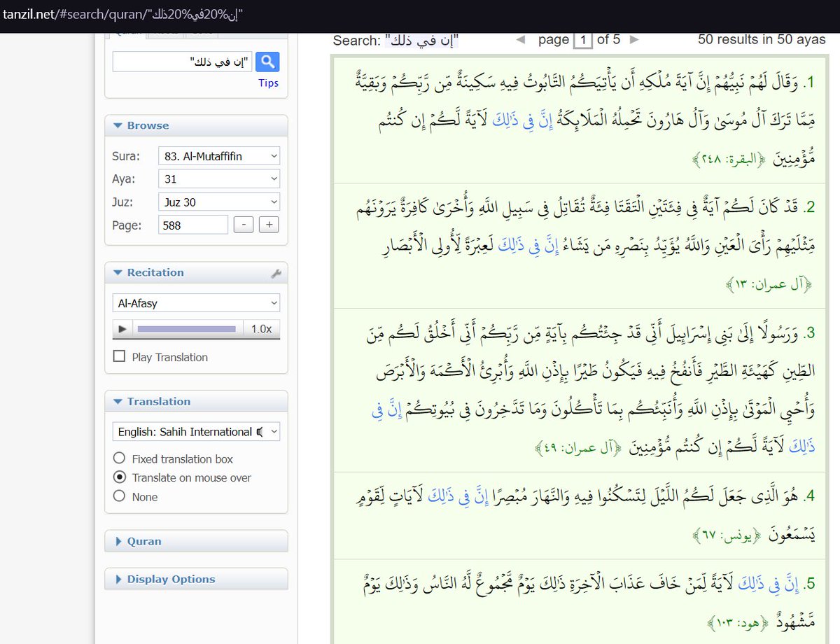Adjust the recitation progress bar

coord(186,328)
